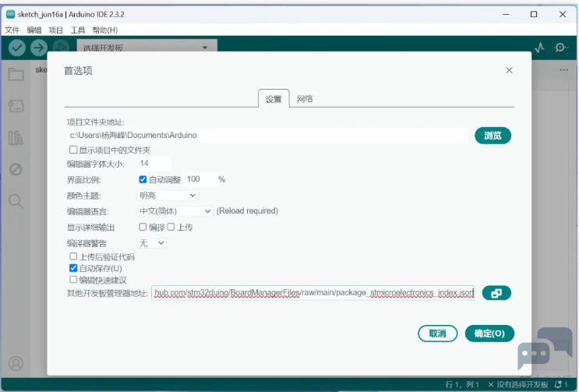Click the 浏览 browse button
Image resolution: width=579 pixels, height=392 pixels.
(x=493, y=136)
